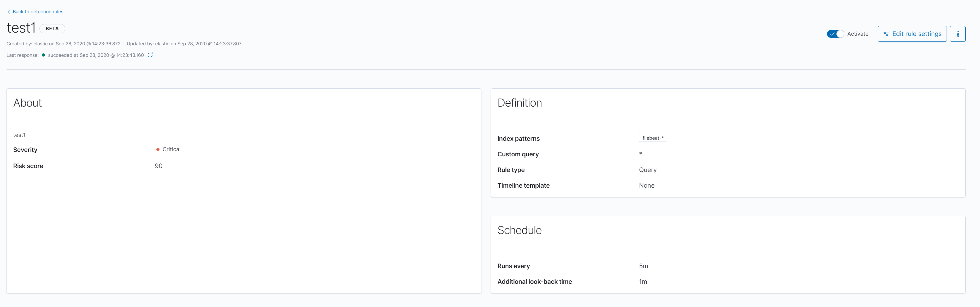Go back to detection rules
This screenshot has height=307, width=980.
(x=38, y=12)
